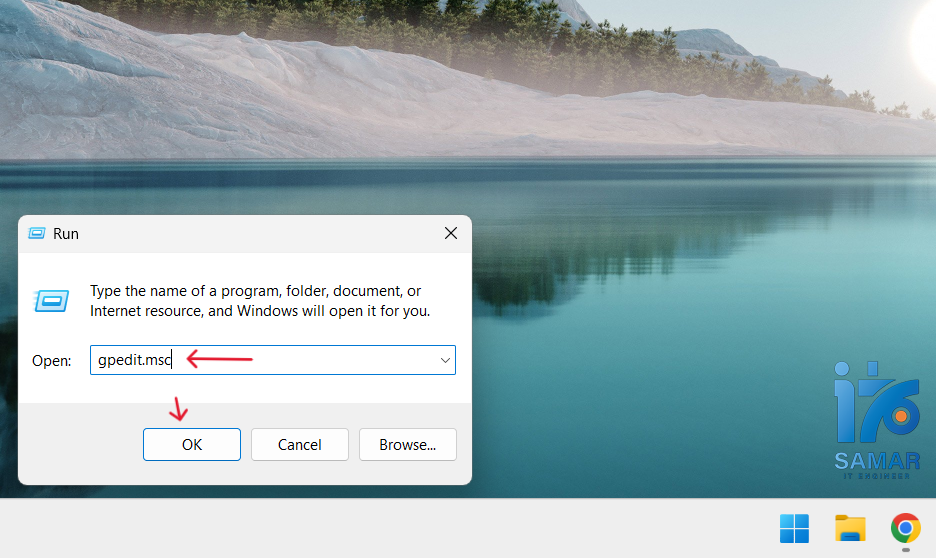Screen dimensions: 936x558
Task: Open the Browse... file picker
Action: pos(408,445)
